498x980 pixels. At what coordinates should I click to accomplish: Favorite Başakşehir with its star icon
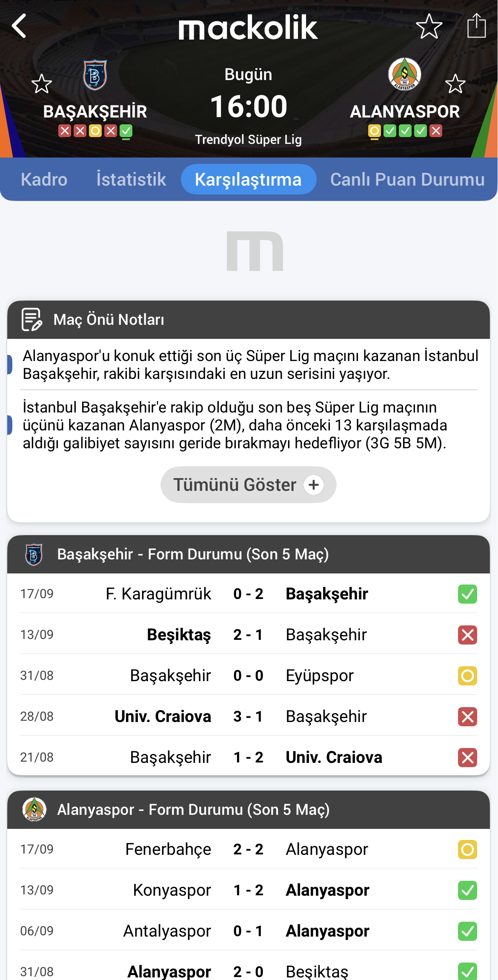point(42,83)
